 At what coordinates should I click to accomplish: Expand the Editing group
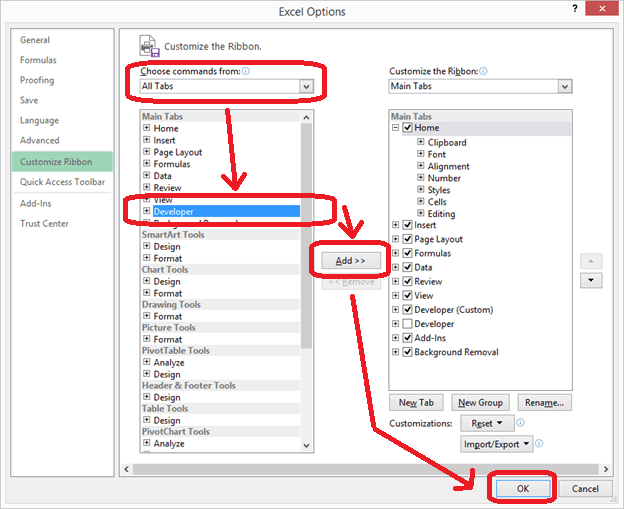coord(421,213)
